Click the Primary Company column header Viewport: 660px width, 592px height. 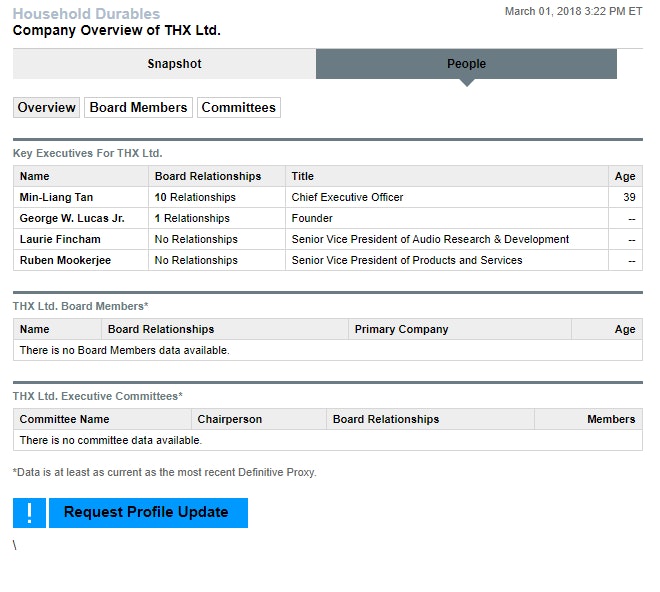pyautogui.click(x=401, y=330)
